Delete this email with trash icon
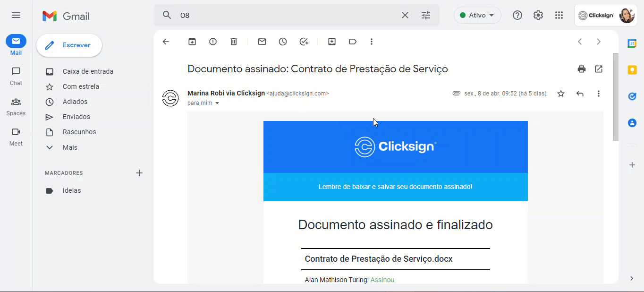This screenshot has width=644, height=292. pyautogui.click(x=234, y=42)
